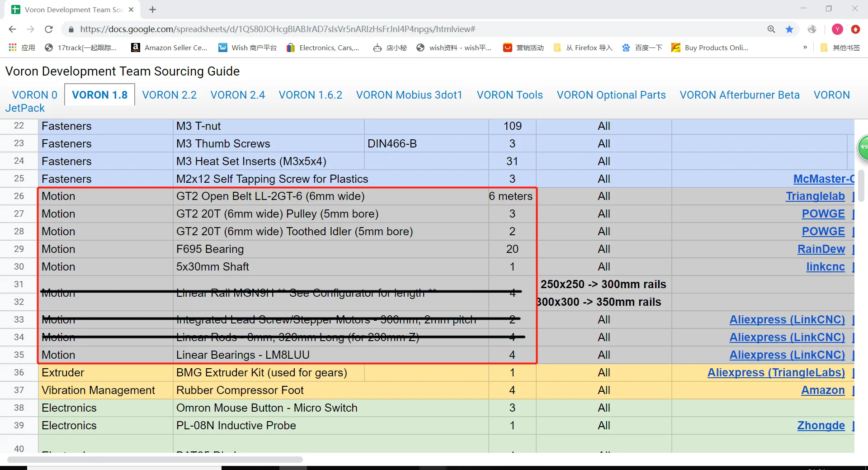Click the browser back arrow
The height and width of the screenshot is (470, 868).
tap(12, 29)
